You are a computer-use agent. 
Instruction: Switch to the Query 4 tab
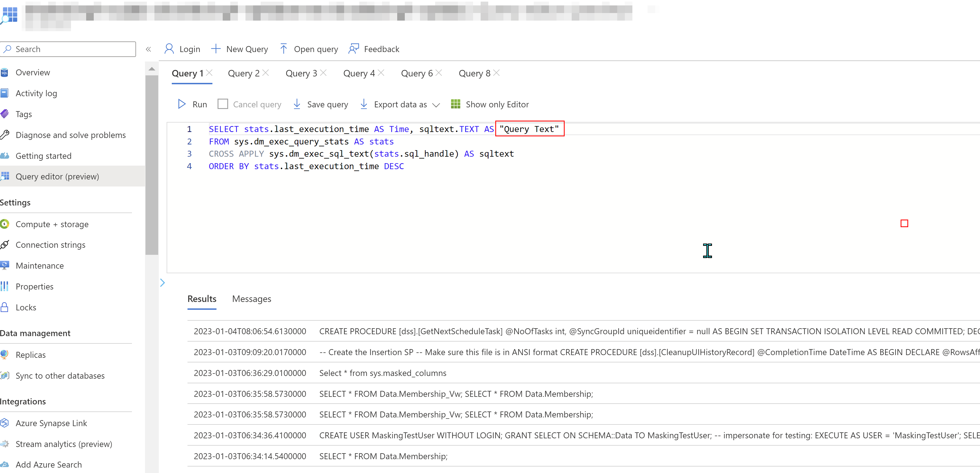pos(359,73)
